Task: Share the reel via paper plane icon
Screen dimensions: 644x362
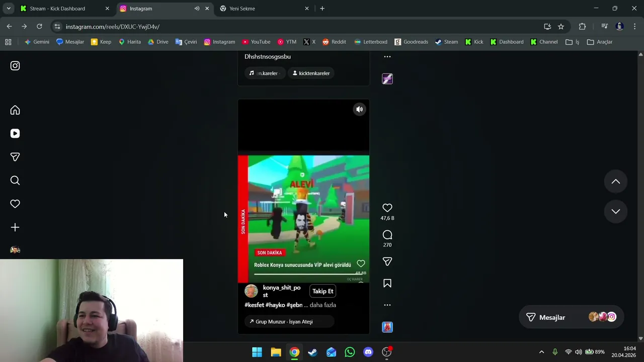Action: pyautogui.click(x=387, y=261)
